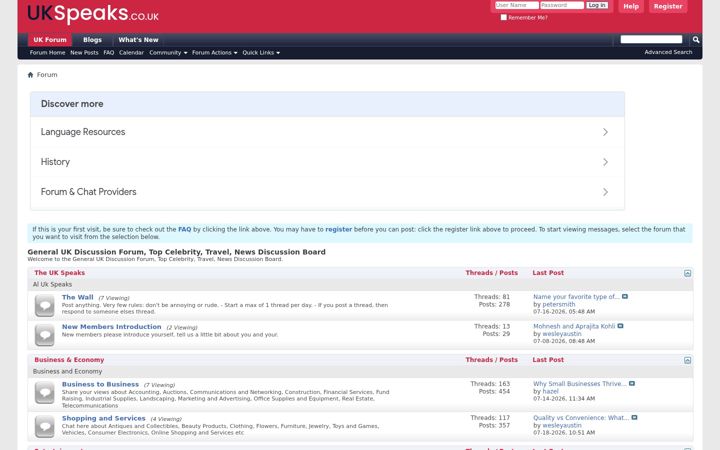The width and height of the screenshot is (720, 450).
Task: Open the Advanced Search link
Action: coord(668,52)
